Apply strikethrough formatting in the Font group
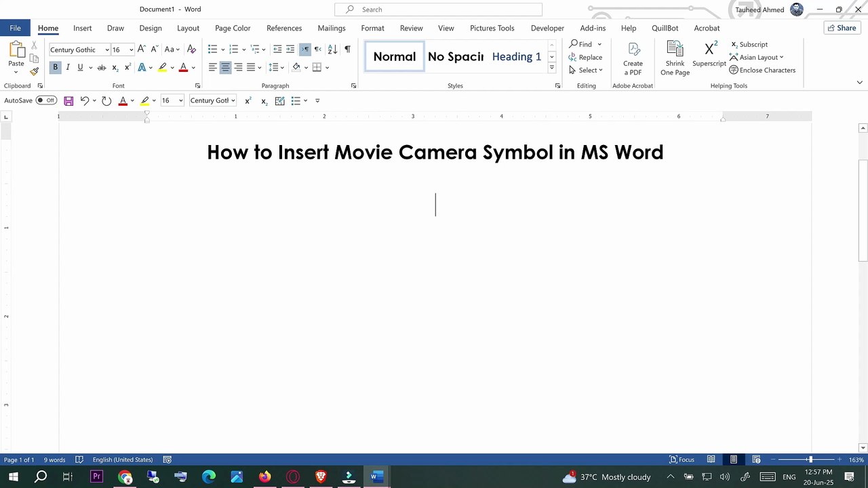The width and height of the screenshot is (868, 488). tap(102, 67)
